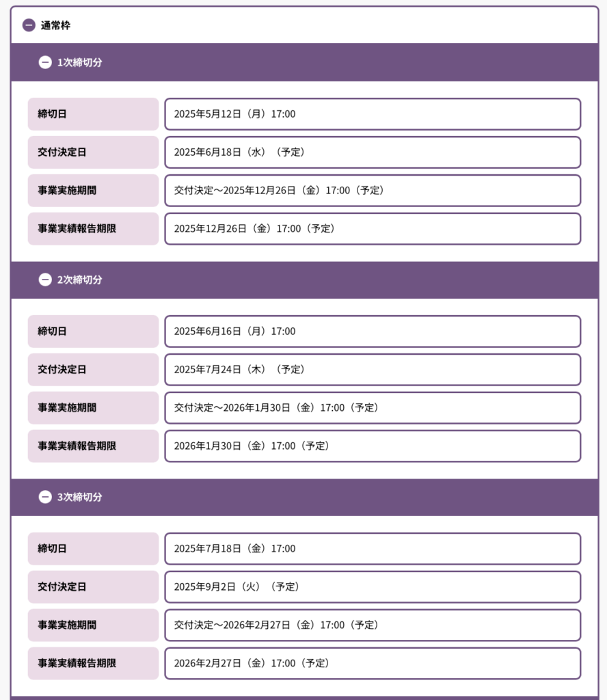The width and height of the screenshot is (607, 700).
Task: Click the 2025年9月2日（火）field
Action: click(x=373, y=587)
